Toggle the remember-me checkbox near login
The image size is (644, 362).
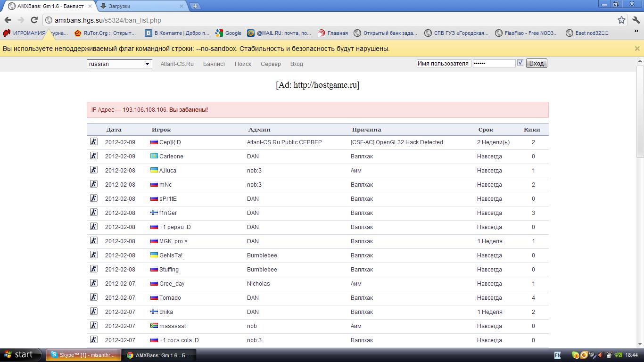click(520, 63)
